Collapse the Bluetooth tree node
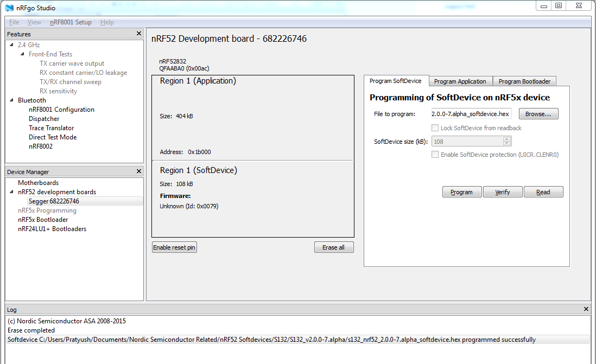Image resolution: width=596 pixels, height=364 pixels. tap(11, 100)
